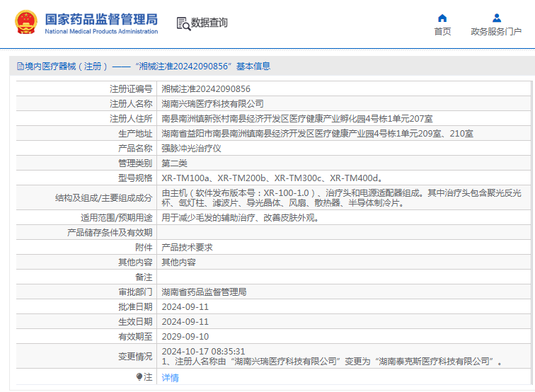535x392 pixels.
Task: Click approval date 2024-09-11 in 批准日期 row
Action: (x=185, y=306)
